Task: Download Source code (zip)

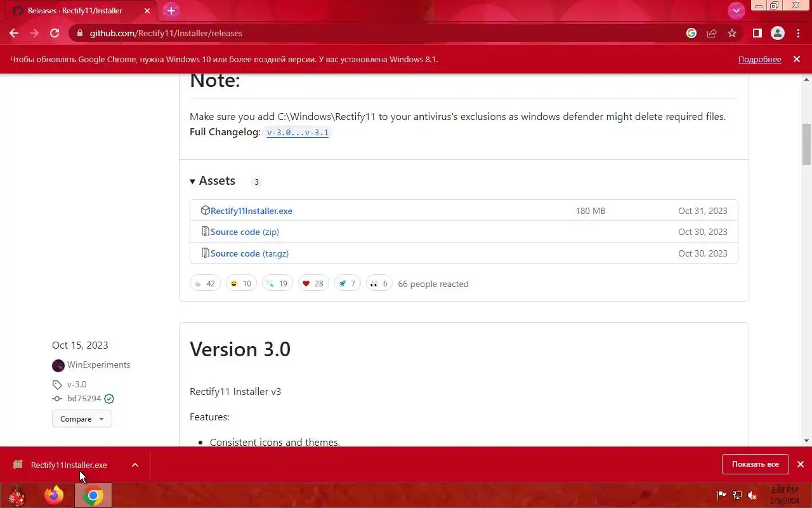Action: pos(245,232)
